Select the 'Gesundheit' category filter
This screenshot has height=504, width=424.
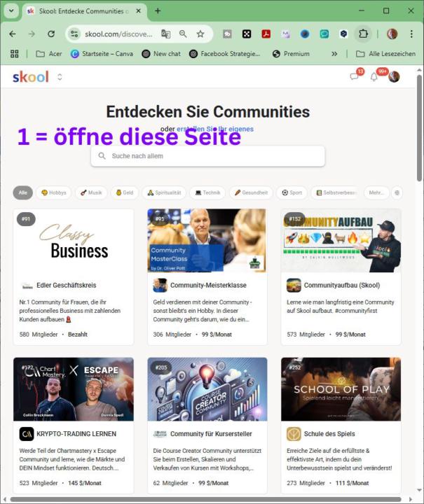coord(251,192)
